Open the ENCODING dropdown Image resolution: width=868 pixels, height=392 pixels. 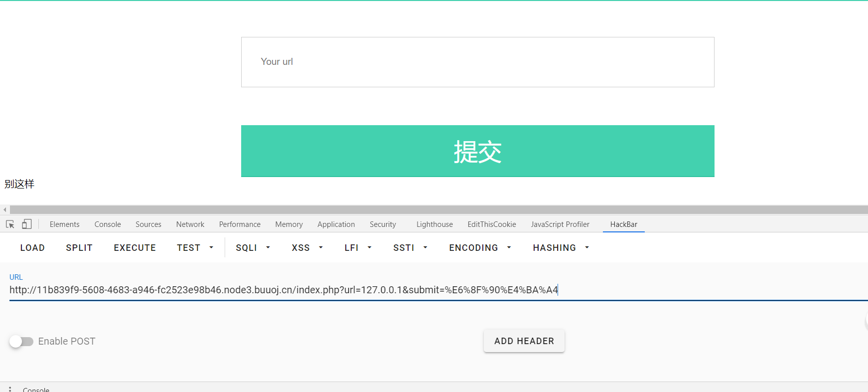pyautogui.click(x=480, y=248)
